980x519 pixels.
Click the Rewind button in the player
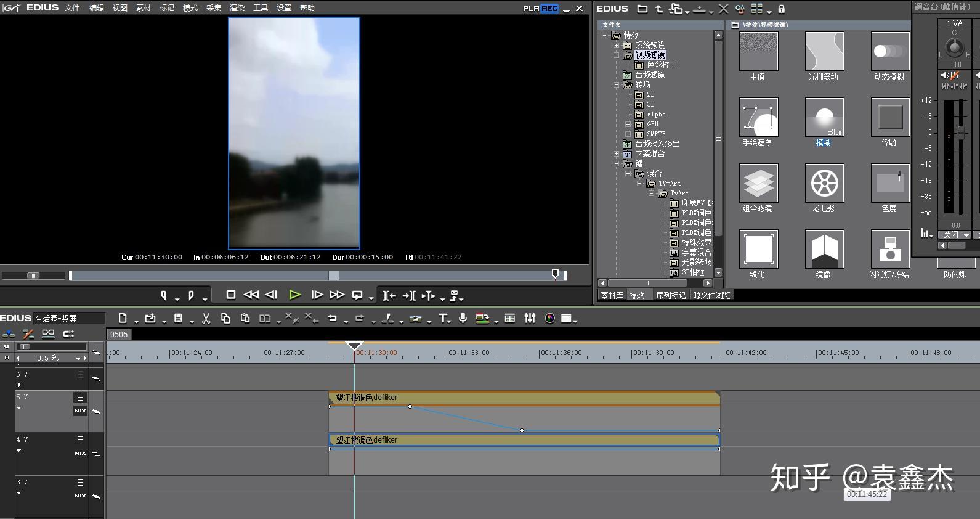251,295
